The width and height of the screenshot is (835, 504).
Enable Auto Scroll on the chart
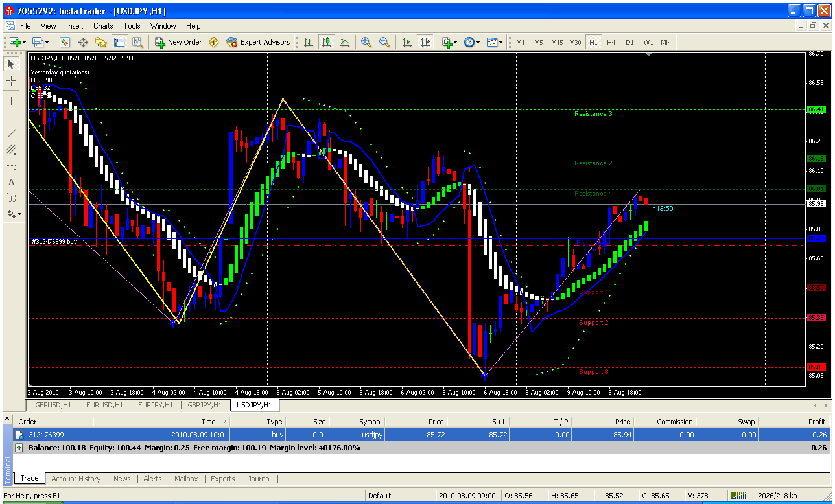(407, 42)
